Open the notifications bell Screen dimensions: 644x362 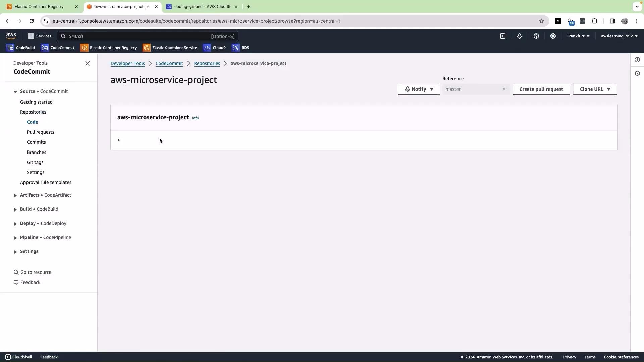click(520, 36)
